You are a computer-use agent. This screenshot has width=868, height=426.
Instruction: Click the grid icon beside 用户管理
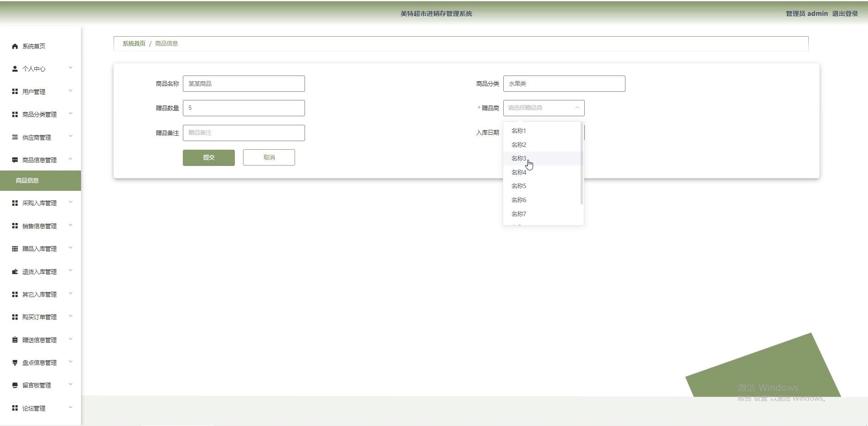click(15, 91)
